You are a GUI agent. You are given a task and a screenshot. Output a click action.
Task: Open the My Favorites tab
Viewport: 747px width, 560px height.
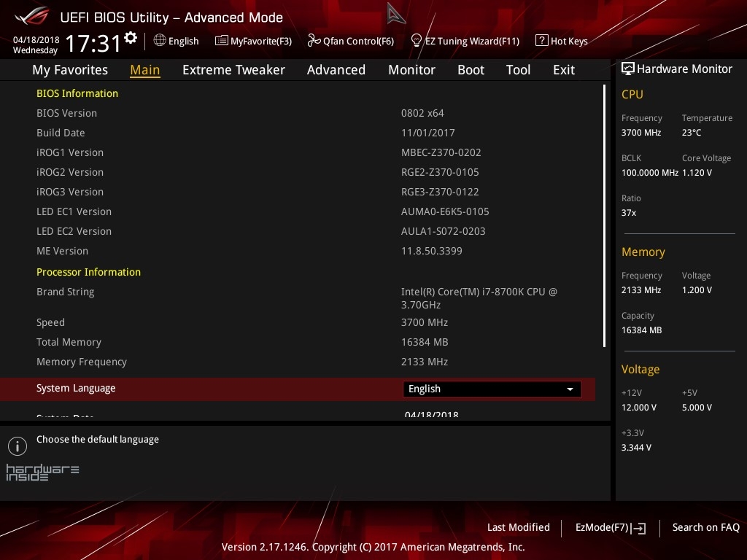70,70
